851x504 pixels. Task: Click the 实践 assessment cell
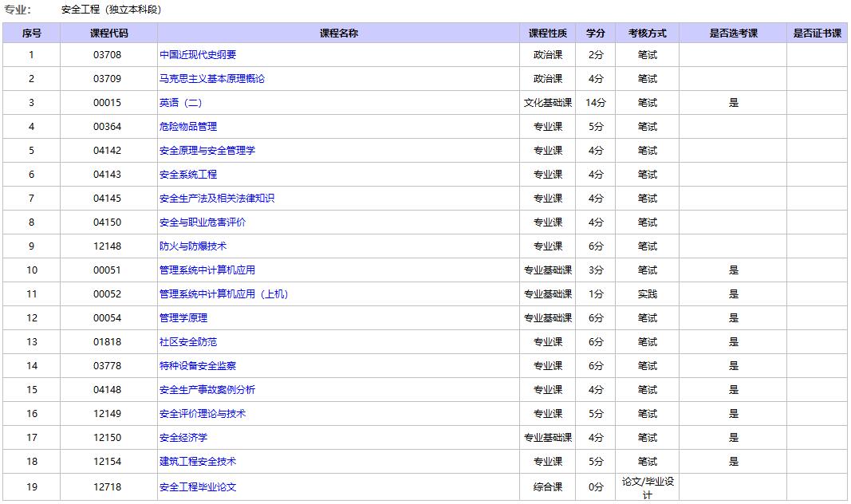(647, 293)
